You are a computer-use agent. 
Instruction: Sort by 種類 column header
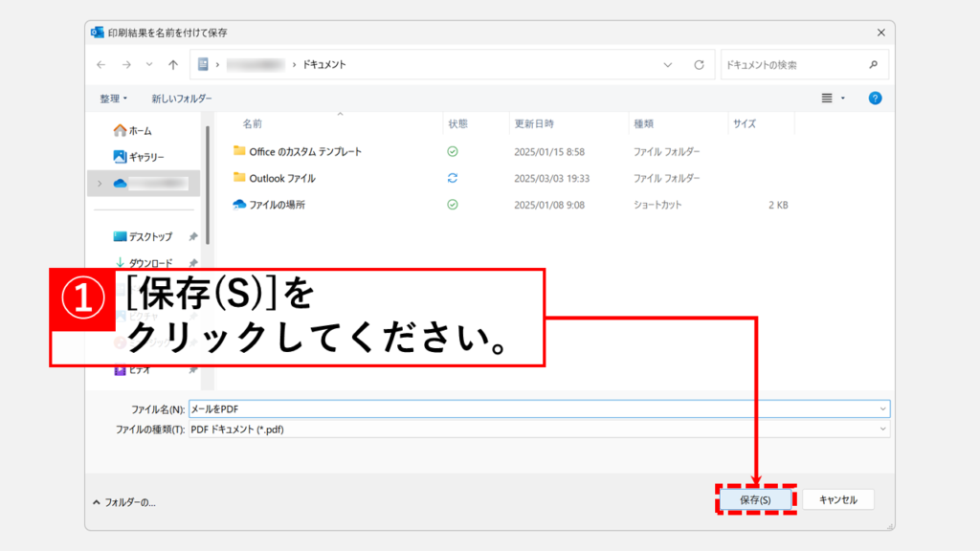click(643, 123)
